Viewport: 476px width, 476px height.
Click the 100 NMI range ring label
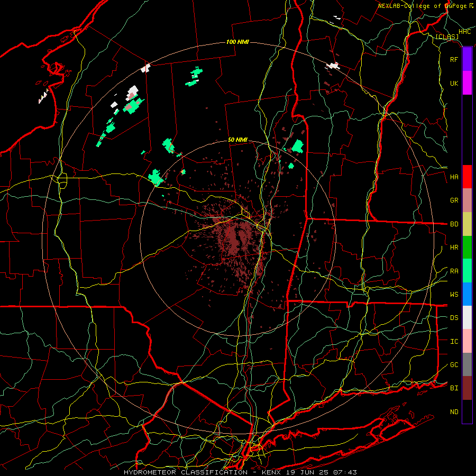[x=237, y=42]
